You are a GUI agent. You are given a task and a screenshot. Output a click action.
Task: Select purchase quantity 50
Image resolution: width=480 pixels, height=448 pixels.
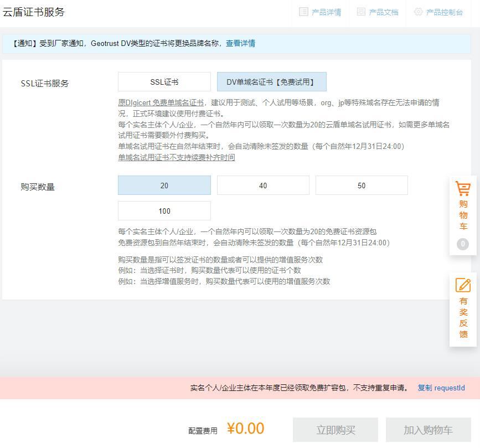click(x=362, y=185)
